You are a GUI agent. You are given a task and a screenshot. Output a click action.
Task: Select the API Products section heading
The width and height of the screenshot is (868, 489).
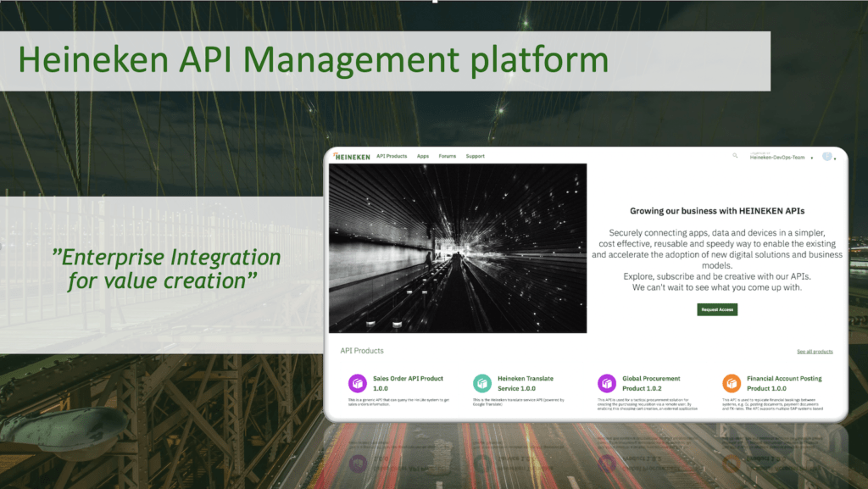pos(361,351)
